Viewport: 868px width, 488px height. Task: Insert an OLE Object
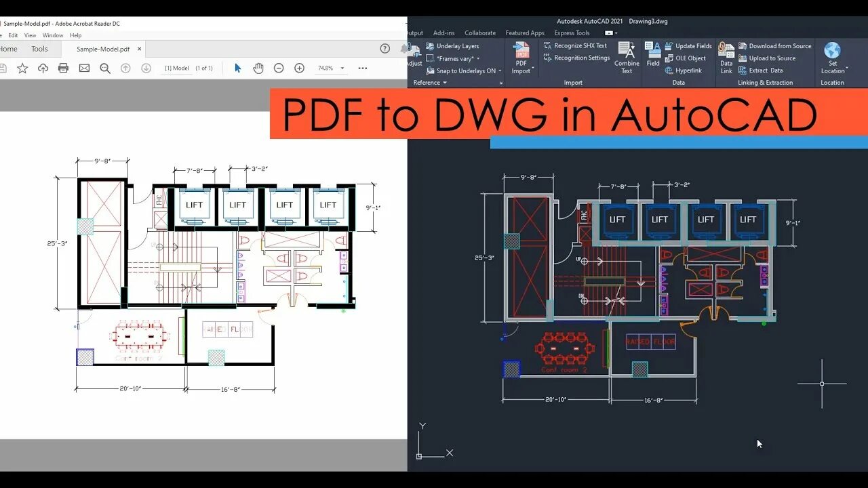685,58
